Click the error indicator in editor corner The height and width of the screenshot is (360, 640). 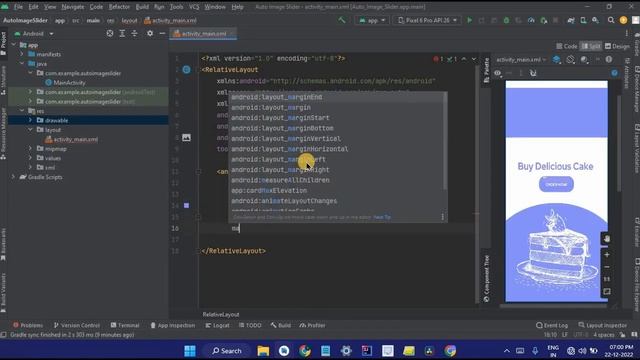pyautogui.click(x=438, y=59)
